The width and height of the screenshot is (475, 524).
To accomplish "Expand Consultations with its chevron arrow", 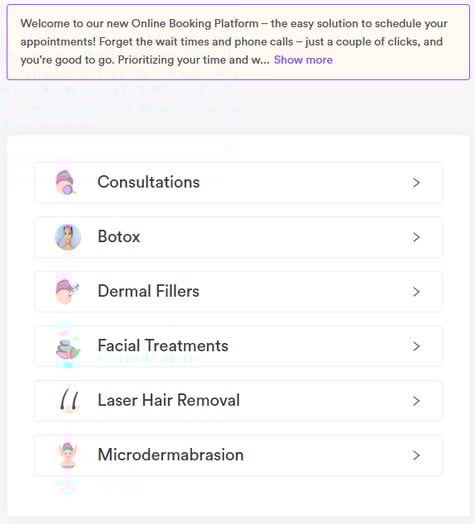I will (x=416, y=183).
